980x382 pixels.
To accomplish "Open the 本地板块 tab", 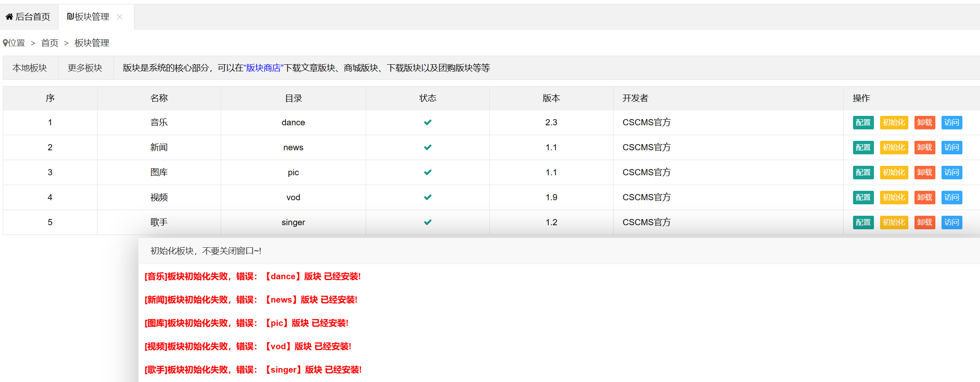I will pyautogui.click(x=30, y=68).
